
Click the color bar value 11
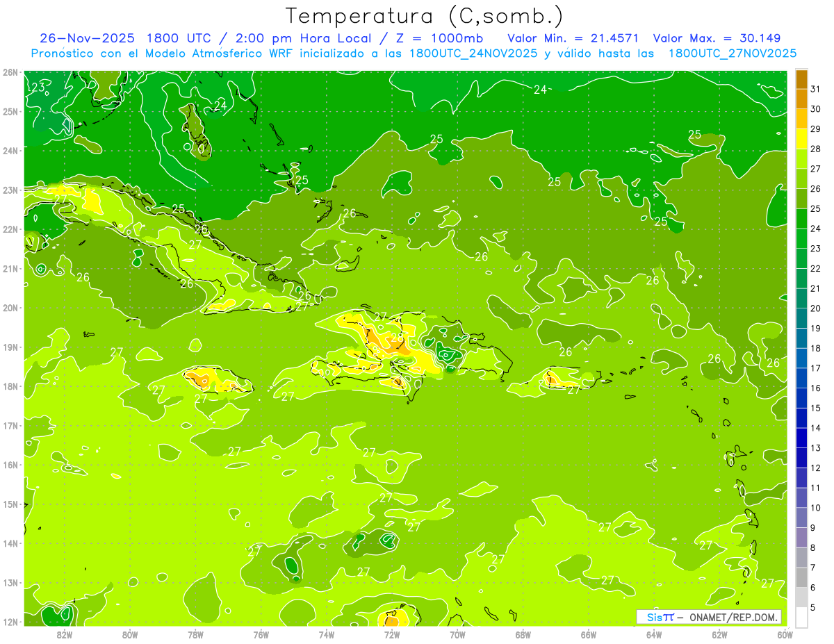tap(816, 488)
